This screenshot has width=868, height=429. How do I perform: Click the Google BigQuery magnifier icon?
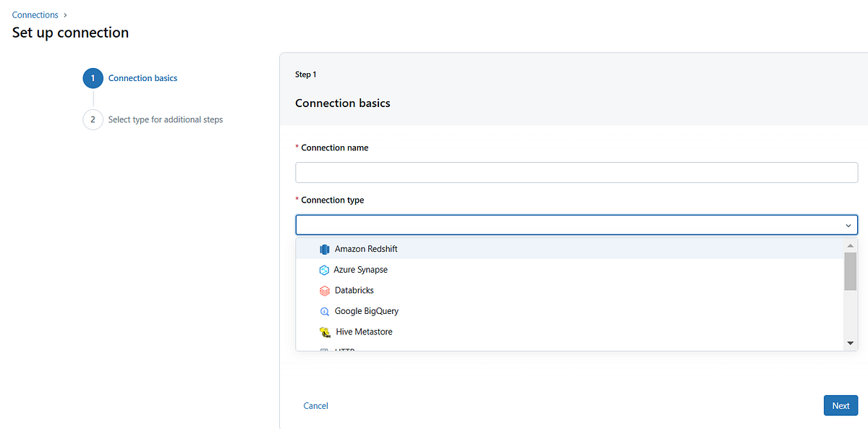click(324, 310)
